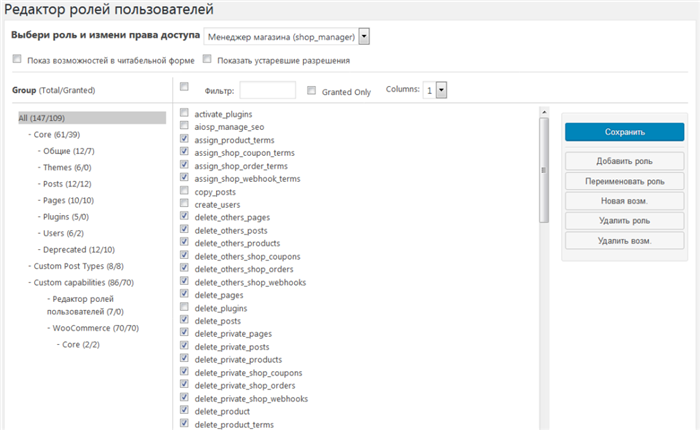The width and height of the screenshot is (700, 430).
Task: Check the aiosp_manage_seo capability
Action: pos(184,125)
